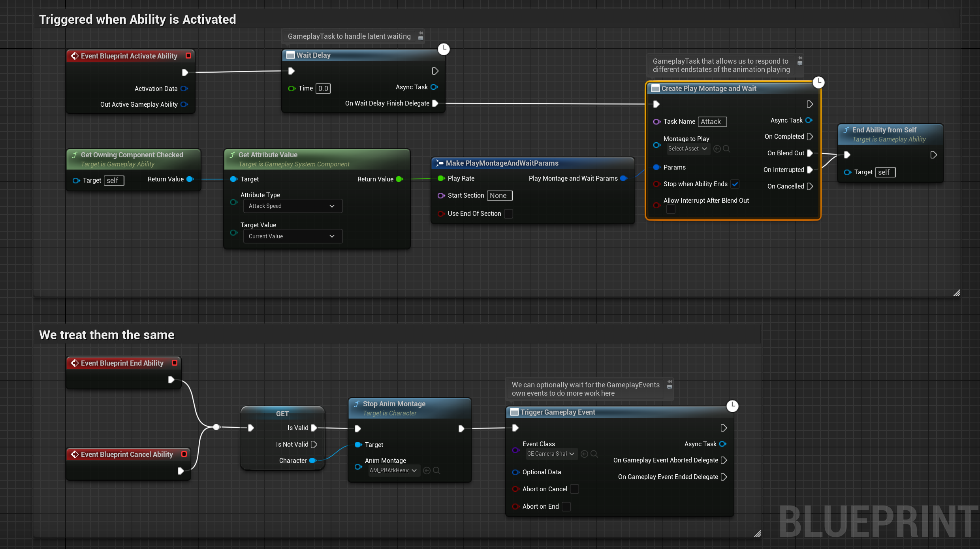Click the Is Not Valid exec pin on GET

(x=314, y=444)
